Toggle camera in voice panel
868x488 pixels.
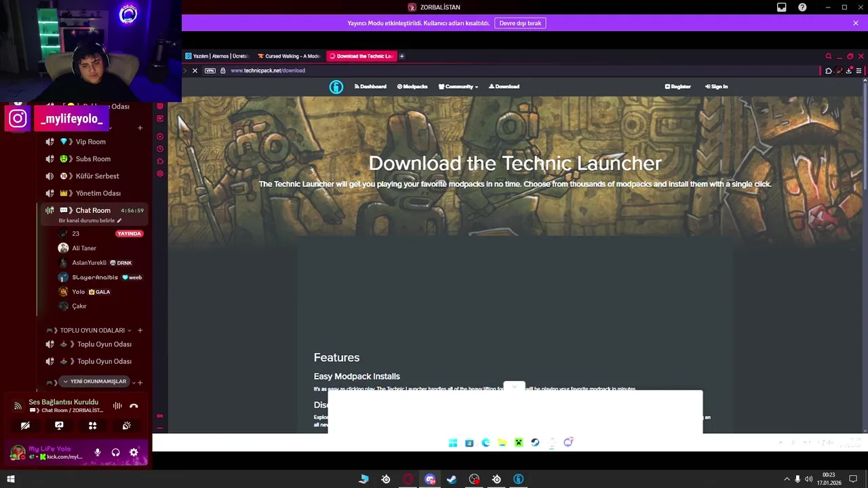25,426
